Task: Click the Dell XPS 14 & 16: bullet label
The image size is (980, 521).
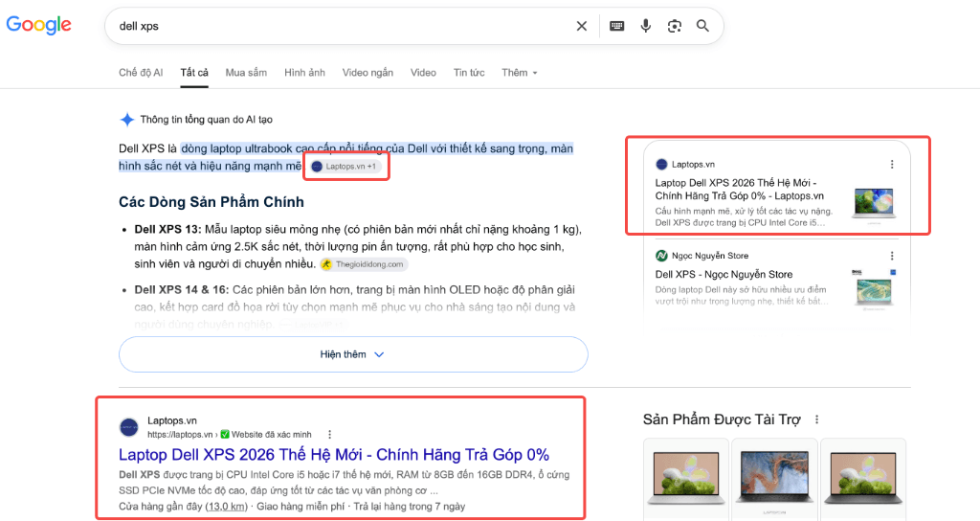Action: [x=182, y=290]
